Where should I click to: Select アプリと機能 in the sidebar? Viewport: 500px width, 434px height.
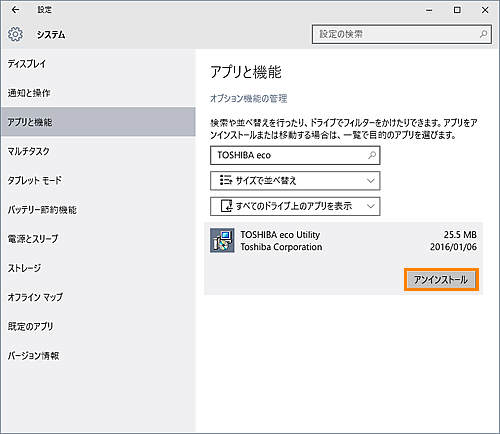pyautogui.click(x=98, y=122)
